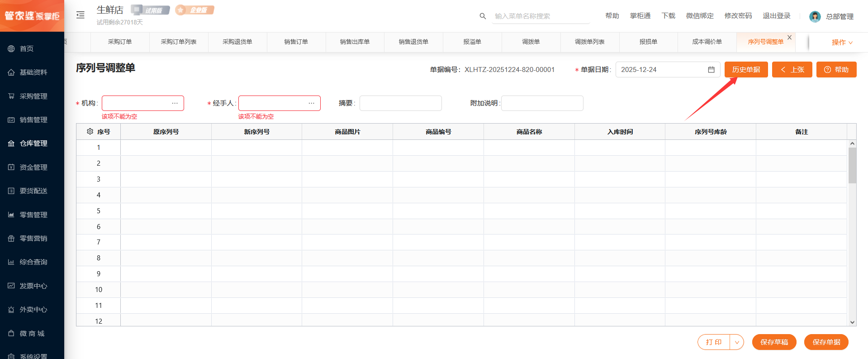Open the 机构 selector ellipsis
Screen dimensions: 868x359
[175, 103]
